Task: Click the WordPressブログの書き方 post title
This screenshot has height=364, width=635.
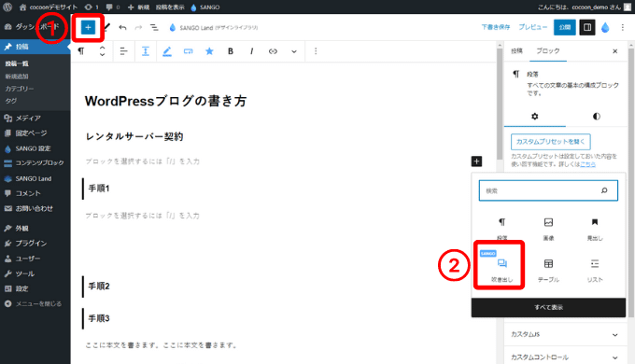Action: coord(165,101)
